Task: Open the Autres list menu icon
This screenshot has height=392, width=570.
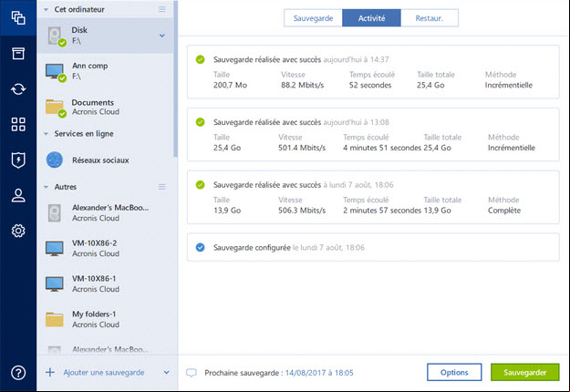Action: click(162, 187)
